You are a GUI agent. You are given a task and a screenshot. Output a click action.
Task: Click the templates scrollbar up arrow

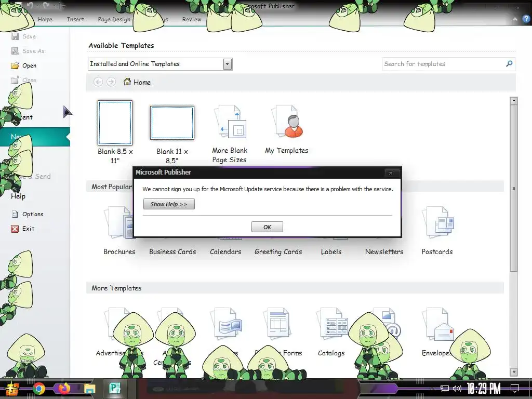point(514,101)
